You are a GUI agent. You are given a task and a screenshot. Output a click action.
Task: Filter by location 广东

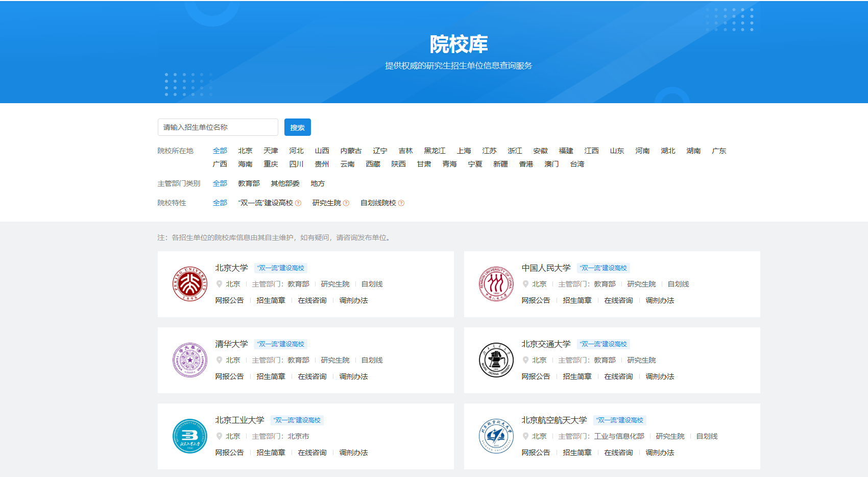point(719,151)
